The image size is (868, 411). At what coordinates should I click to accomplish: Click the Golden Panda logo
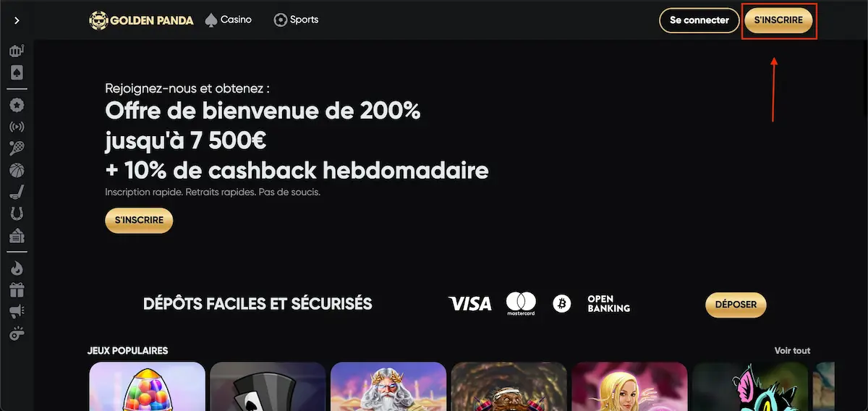click(141, 20)
